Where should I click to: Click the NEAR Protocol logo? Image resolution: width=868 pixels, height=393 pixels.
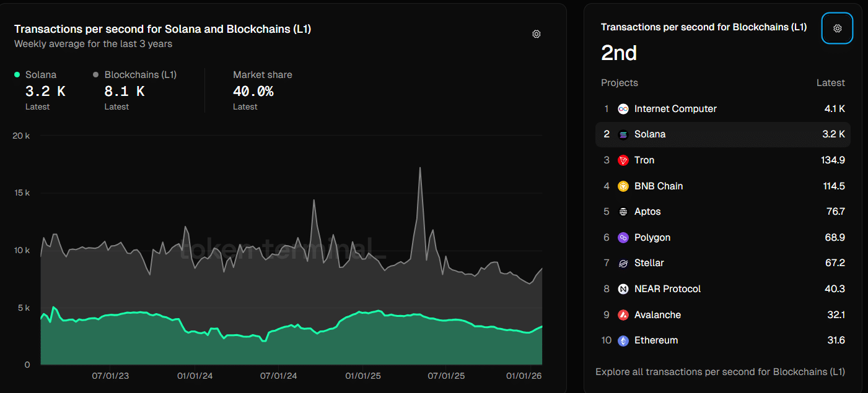pyautogui.click(x=623, y=288)
